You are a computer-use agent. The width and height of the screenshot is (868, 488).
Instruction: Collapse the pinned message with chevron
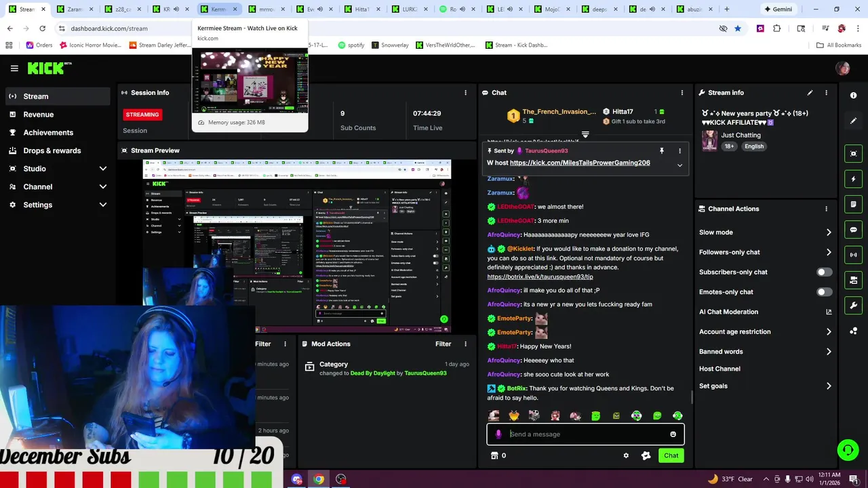[x=679, y=165]
